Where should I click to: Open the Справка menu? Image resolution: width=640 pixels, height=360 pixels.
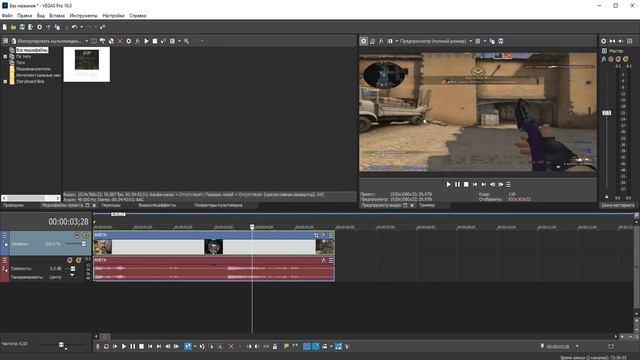click(138, 16)
